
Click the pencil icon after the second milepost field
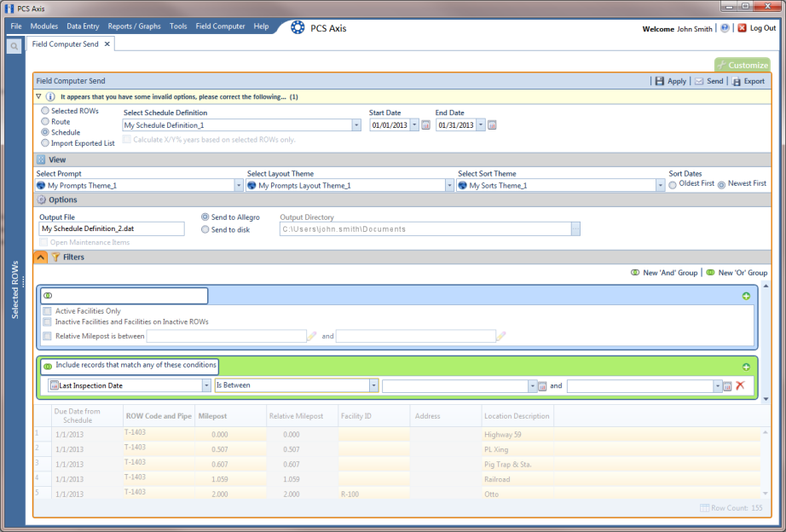tap(500, 336)
